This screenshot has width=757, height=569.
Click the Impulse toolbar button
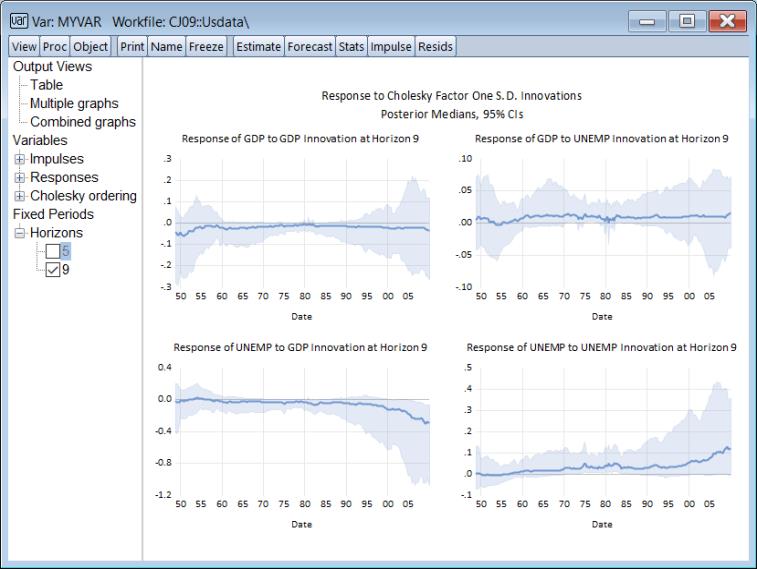point(390,47)
